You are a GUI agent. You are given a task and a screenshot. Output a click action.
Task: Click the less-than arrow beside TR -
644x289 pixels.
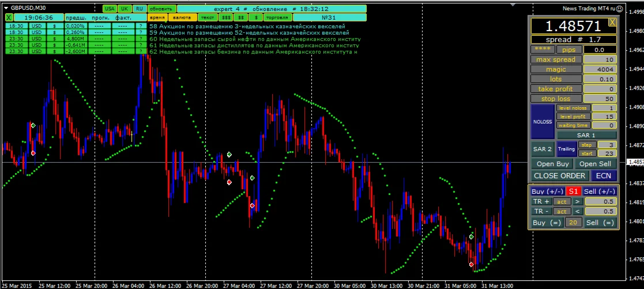pos(578,212)
